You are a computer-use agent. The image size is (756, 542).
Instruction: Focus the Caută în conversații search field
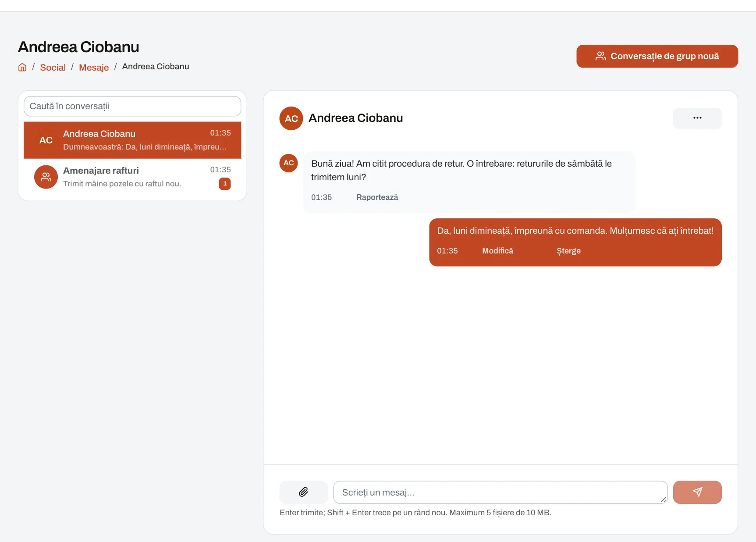pos(132,106)
